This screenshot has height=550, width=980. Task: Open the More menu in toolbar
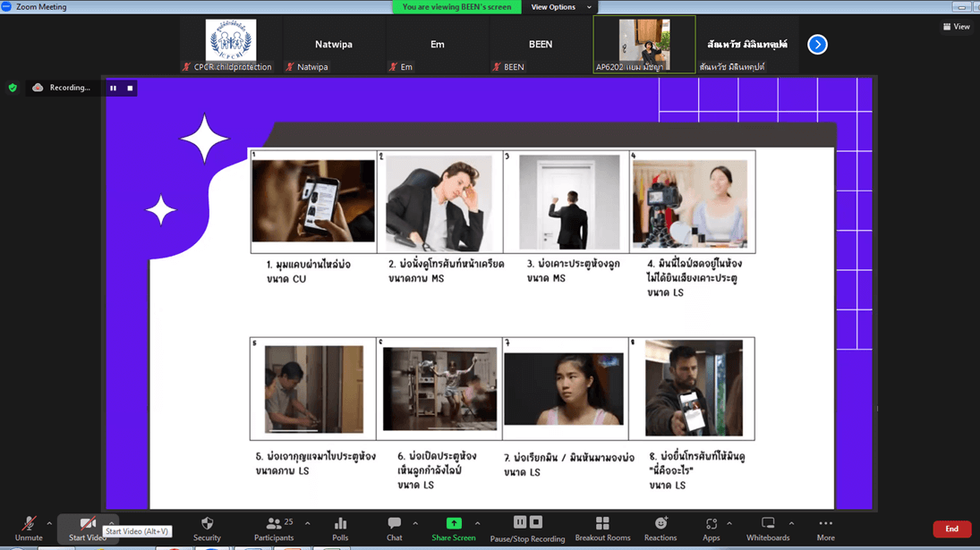coord(825,528)
